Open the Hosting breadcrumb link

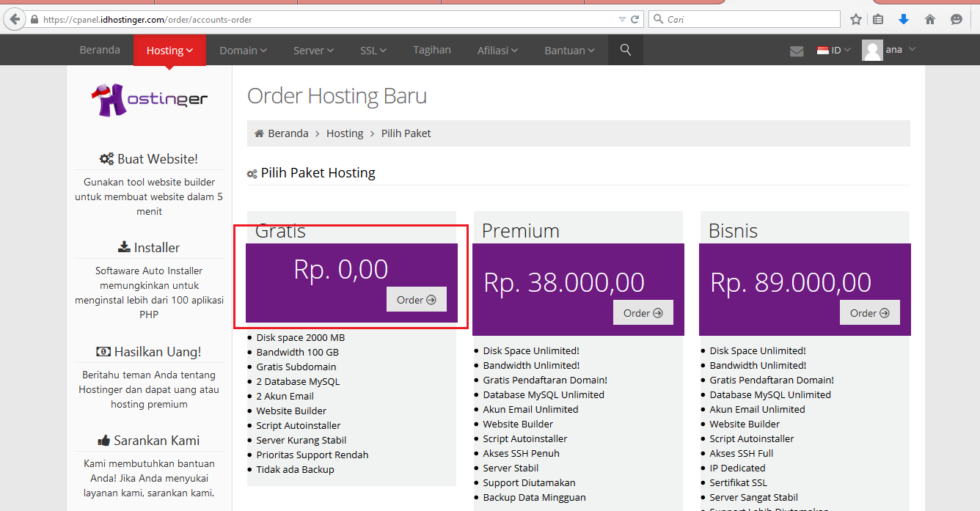point(345,133)
